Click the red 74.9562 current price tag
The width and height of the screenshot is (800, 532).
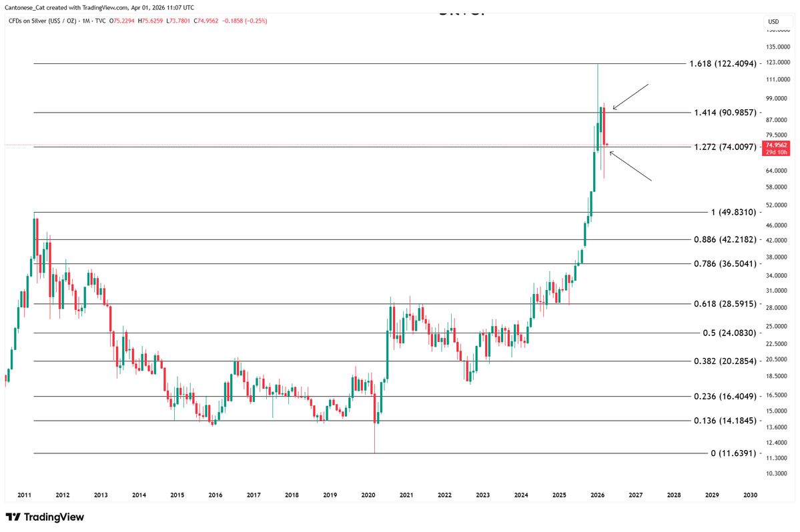(x=776, y=145)
